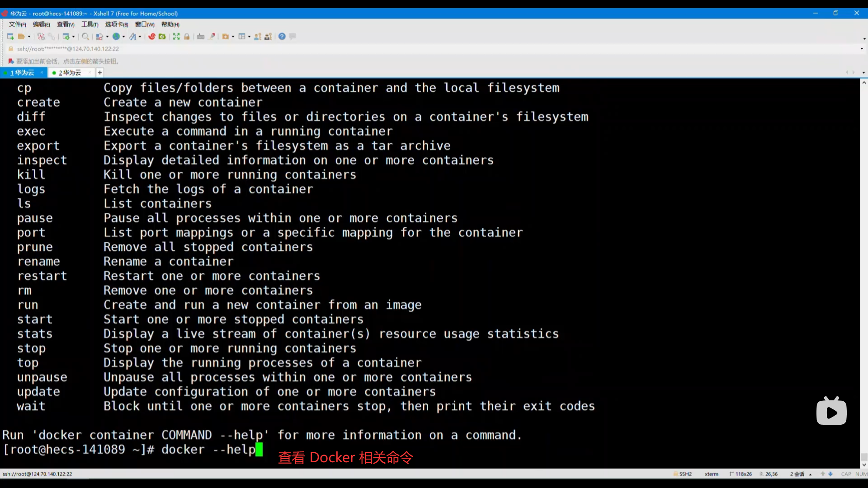Viewport: 868px width, 488px height.
Task: Click the red Xmanager swirl icon
Action: pyautogui.click(x=152, y=37)
